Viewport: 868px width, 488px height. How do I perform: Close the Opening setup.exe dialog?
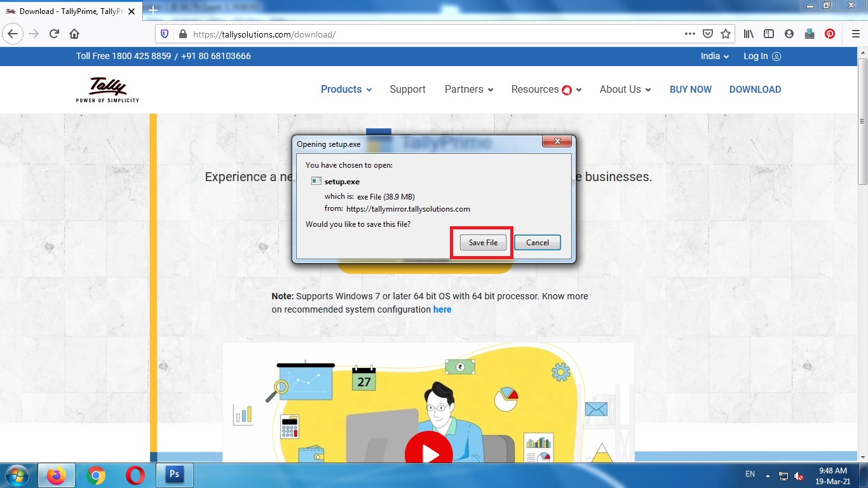pyautogui.click(x=557, y=141)
